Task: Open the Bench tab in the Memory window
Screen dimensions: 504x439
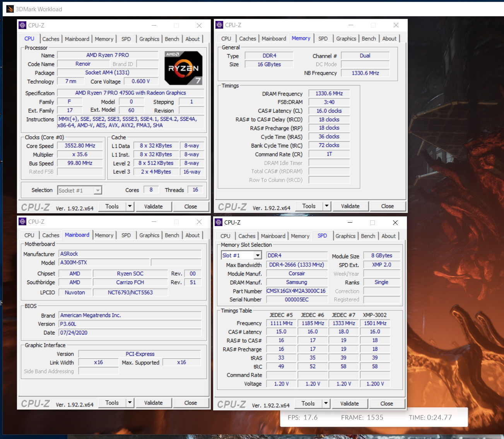Action: pyautogui.click(x=369, y=39)
